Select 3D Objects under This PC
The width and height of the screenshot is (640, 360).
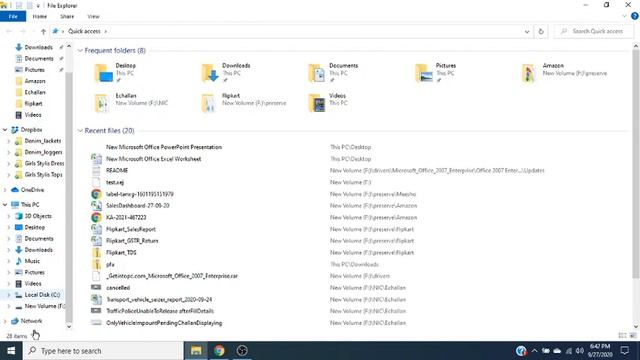(38, 216)
